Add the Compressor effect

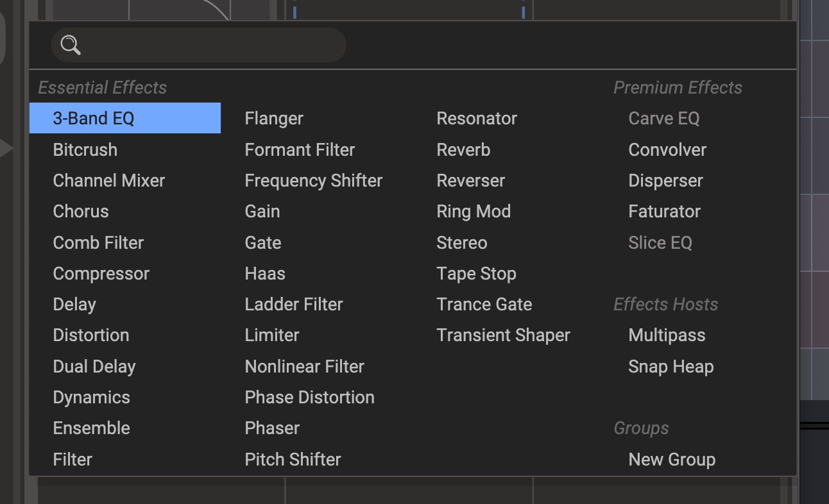101,273
